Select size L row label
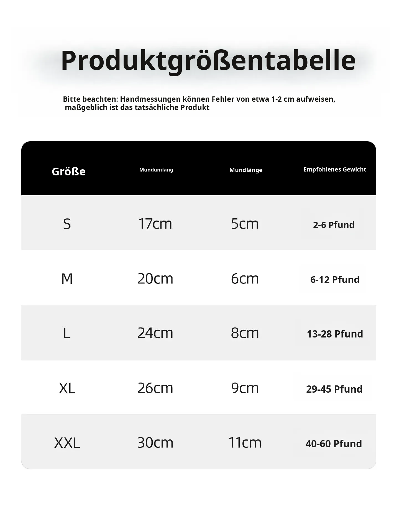Screen dimensions: 399x532 tap(66, 333)
